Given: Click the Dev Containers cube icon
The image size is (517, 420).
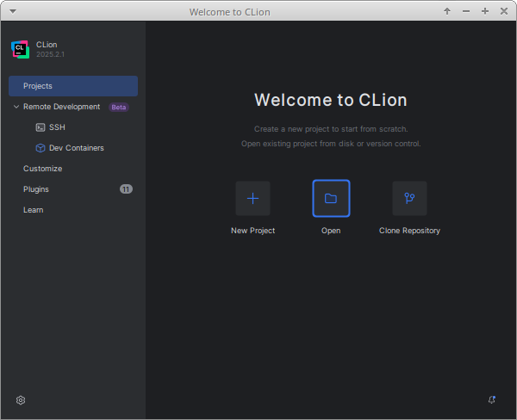Looking at the screenshot, I should [x=40, y=148].
